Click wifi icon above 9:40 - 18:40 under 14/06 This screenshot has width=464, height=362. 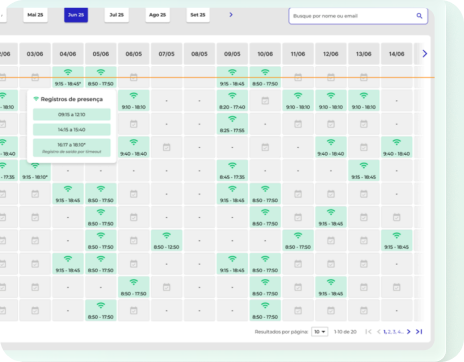click(397, 142)
